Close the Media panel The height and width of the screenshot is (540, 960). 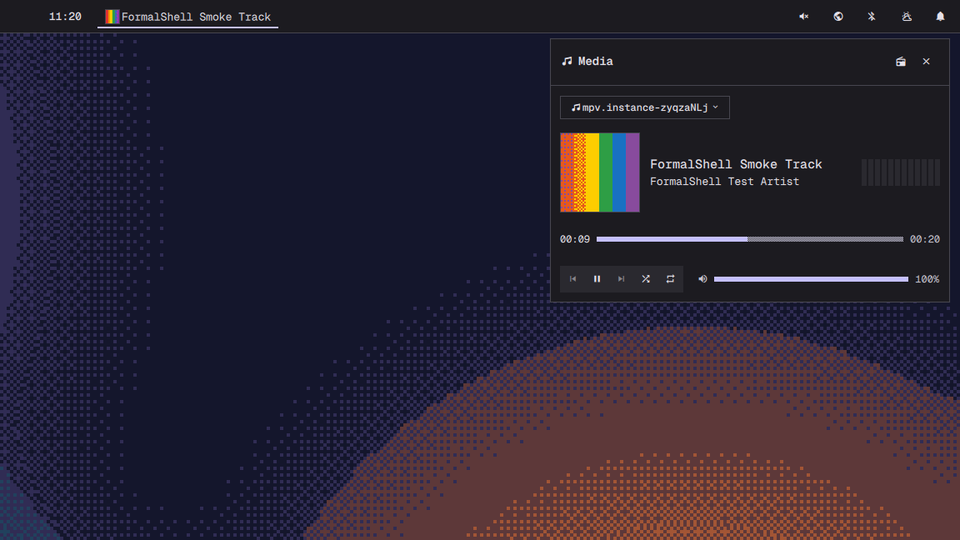point(926,61)
